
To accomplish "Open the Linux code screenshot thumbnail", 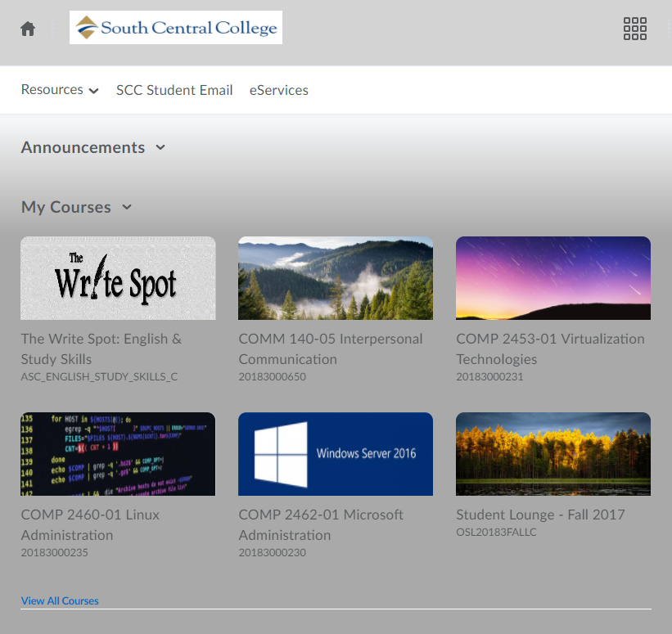I will click(118, 454).
